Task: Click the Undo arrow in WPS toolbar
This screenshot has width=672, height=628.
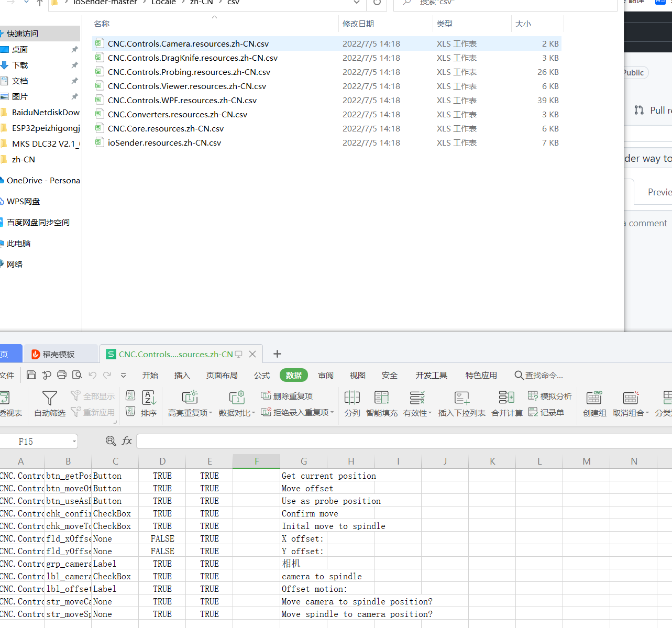Action: click(93, 375)
